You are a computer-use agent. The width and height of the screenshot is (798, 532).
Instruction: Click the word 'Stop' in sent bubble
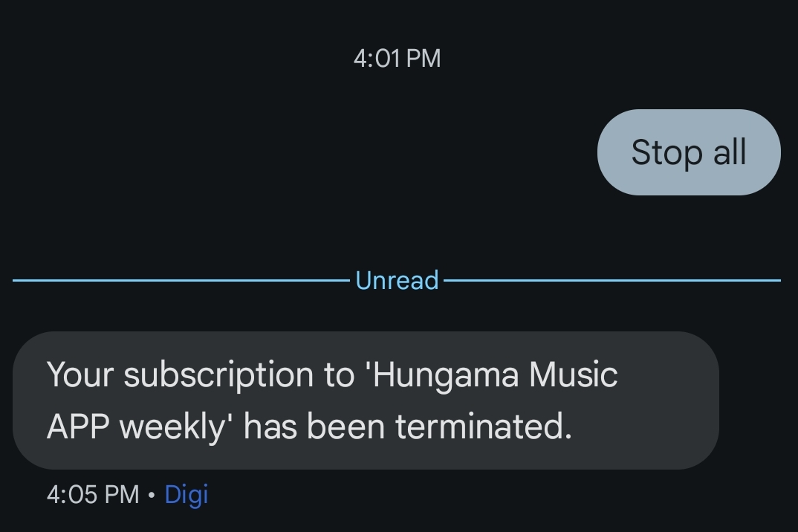click(x=667, y=153)
